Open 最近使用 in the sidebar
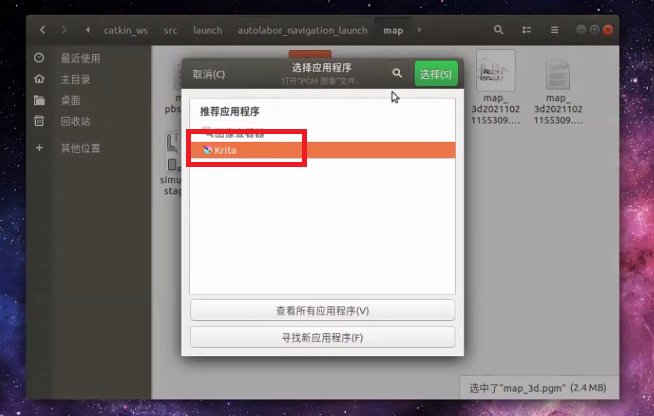 tap(80, 58)
